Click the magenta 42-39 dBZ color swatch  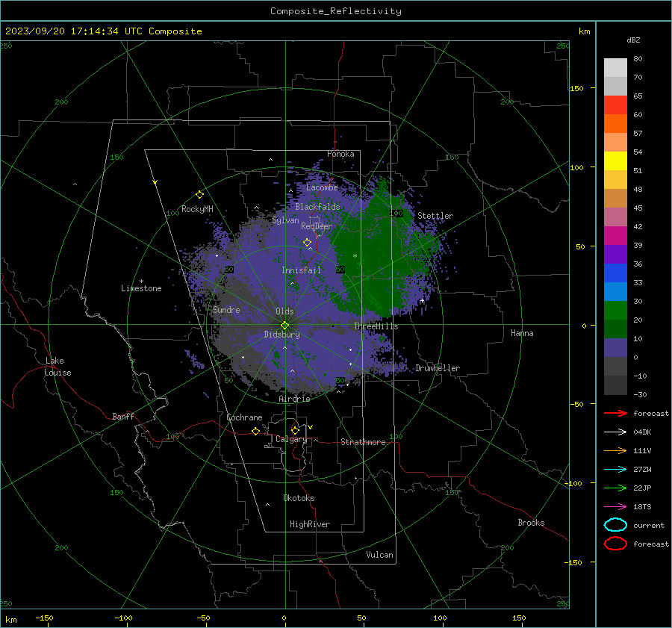click(615, 236)
